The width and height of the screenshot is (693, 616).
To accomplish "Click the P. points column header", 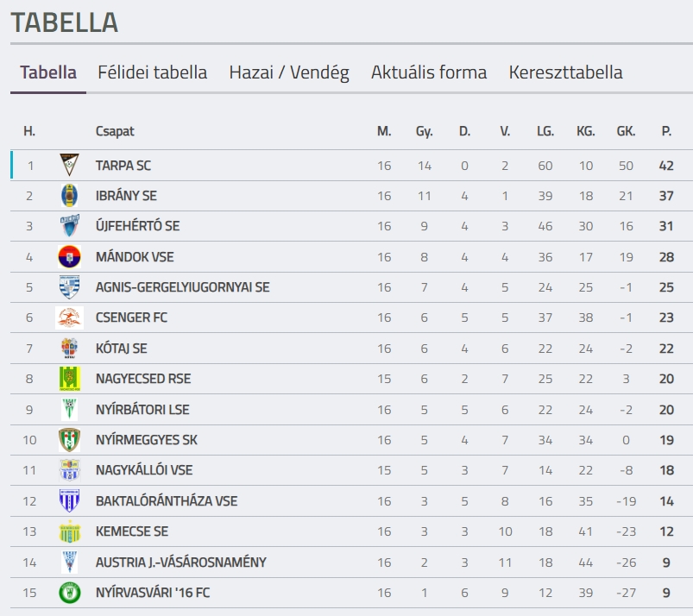I will click(666, 131).
